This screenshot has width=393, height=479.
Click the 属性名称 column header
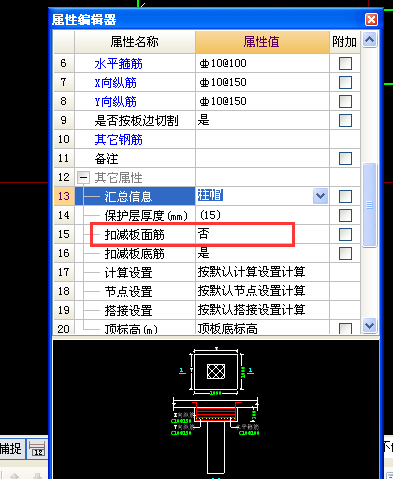(135, 42)
